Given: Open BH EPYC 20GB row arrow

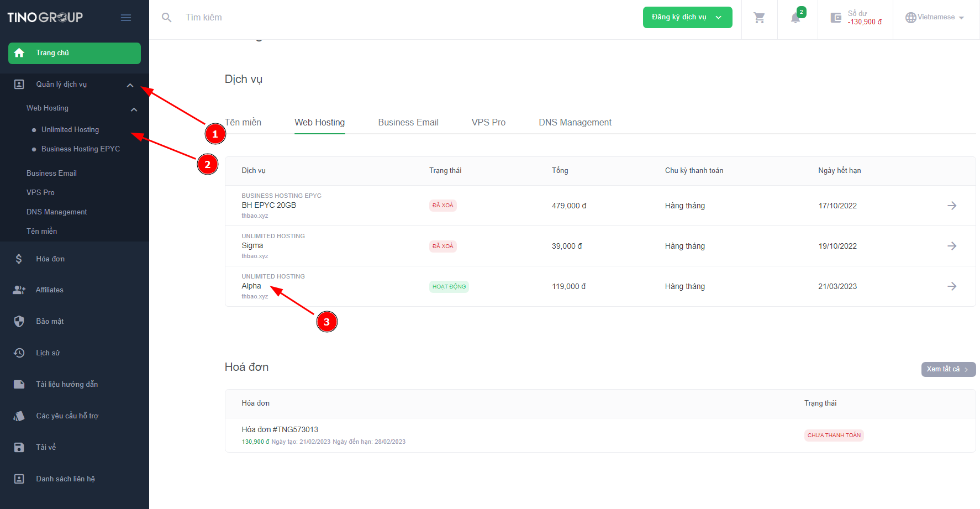Looking at the screenshot, I should pyautogui.click(x=952, y=206).
